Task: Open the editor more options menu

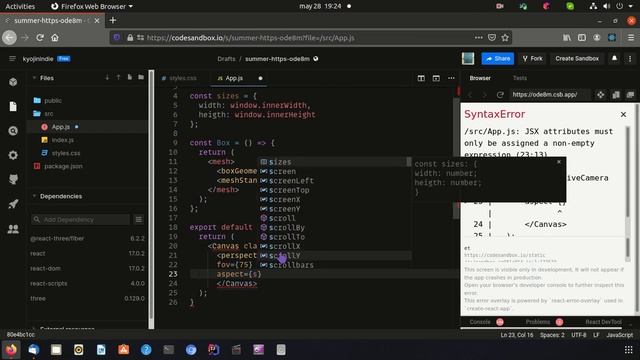Action: point(451,78)
